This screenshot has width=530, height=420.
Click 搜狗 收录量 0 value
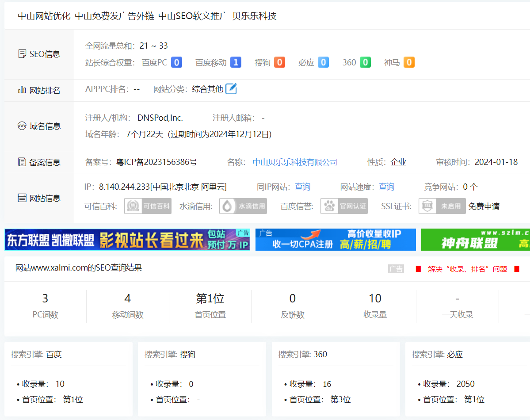(x=191, y=384)
